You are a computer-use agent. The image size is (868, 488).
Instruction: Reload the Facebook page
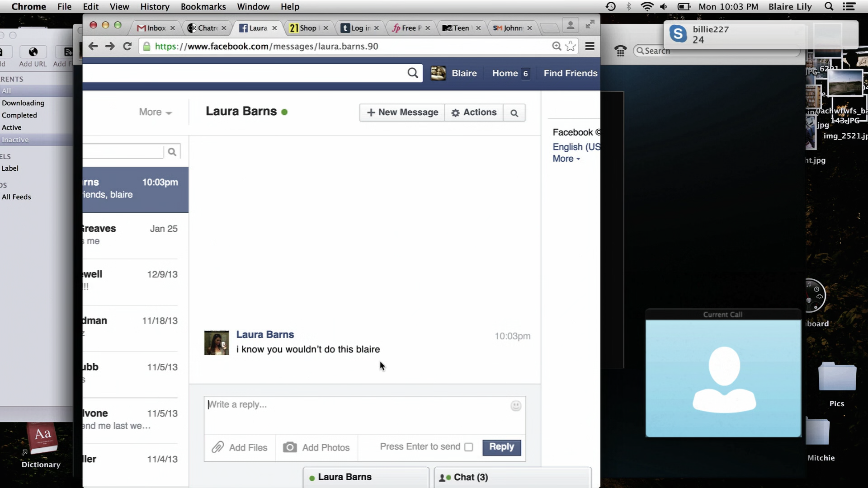click(x=127, y=46)
